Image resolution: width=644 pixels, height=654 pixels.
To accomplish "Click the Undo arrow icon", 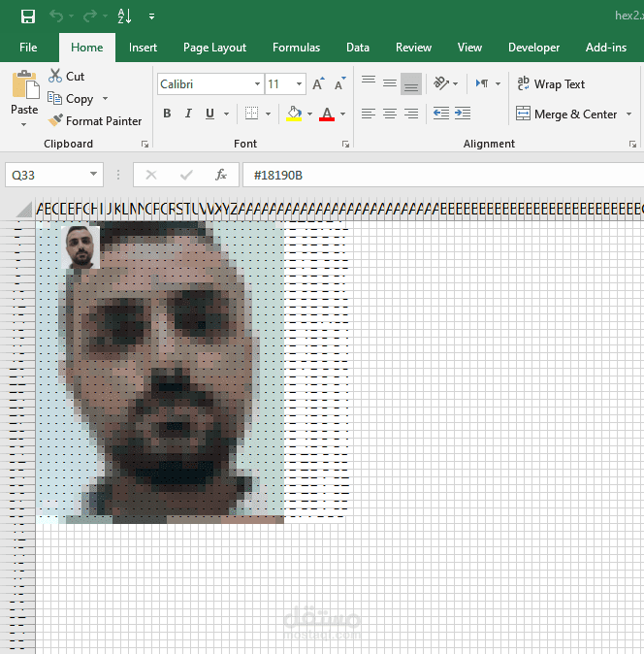I will click(56, 16).
